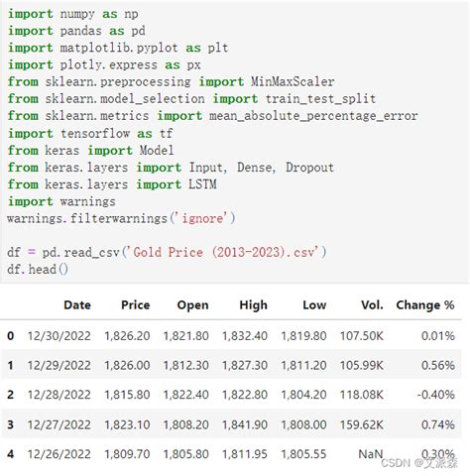Click the Low column header
Image resolution: width=470 pixels, height=476 pixels.
tap(314, 304)
